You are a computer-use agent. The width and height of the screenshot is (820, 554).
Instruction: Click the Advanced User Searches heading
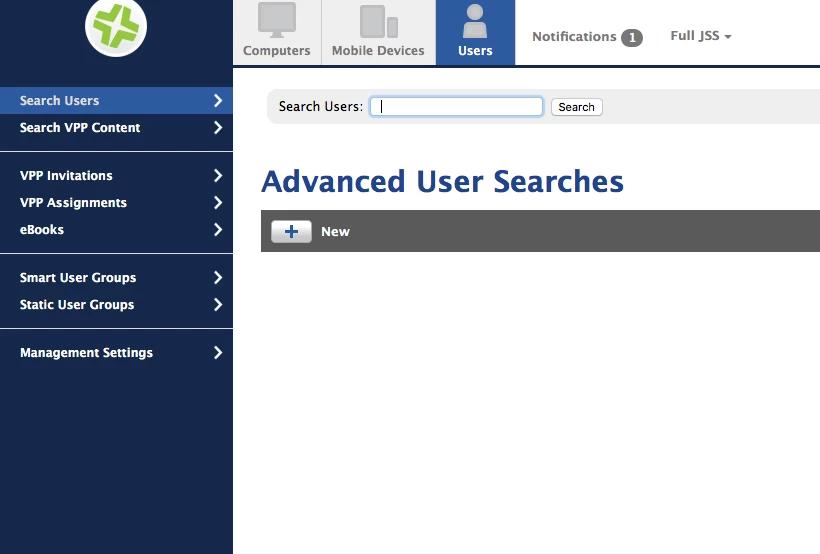[x=442, y=181]
